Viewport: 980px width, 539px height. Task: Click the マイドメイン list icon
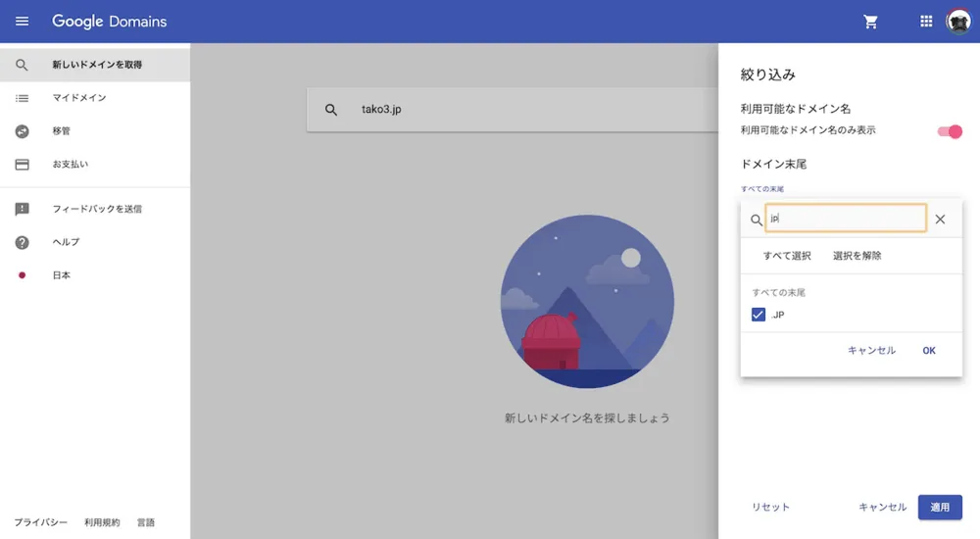[x=22, y=98]
